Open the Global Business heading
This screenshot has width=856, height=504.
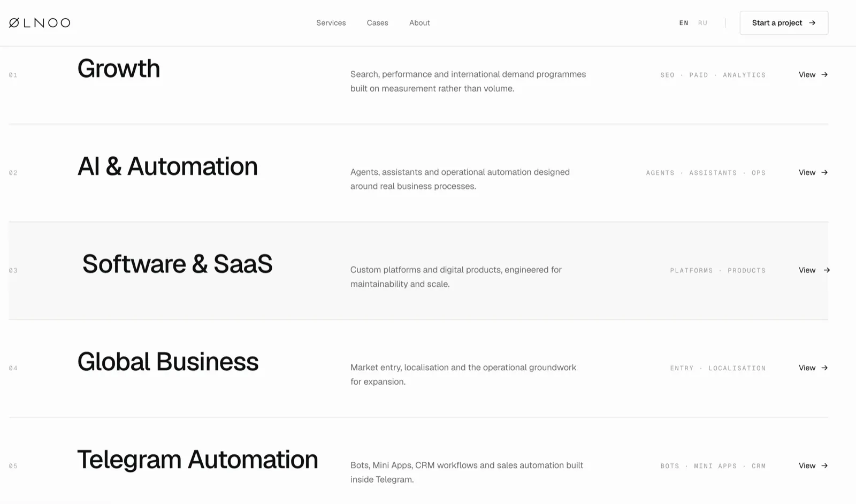click(168, 362)
